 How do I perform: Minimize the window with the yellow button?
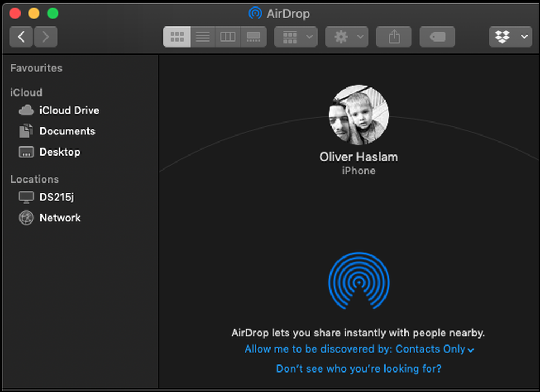tap(33, 13)
